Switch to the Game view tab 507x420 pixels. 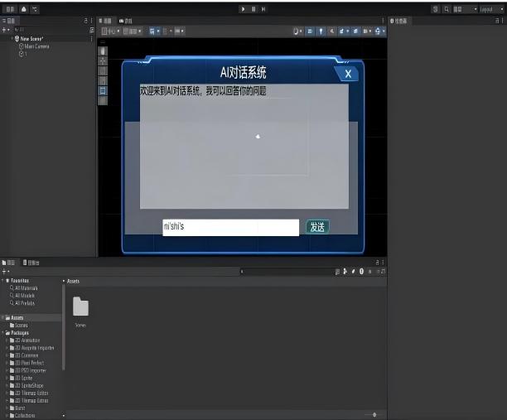125,21
